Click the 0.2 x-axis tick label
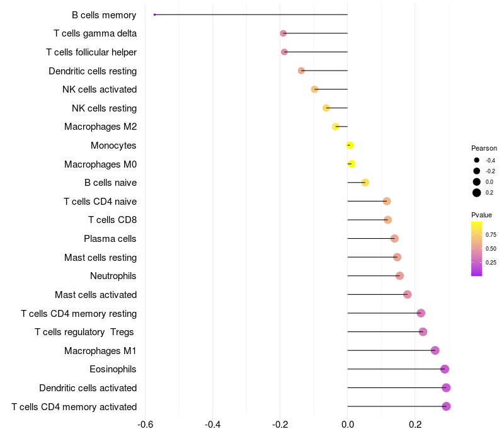The image size is (504, 441). [x=415, y=424]
